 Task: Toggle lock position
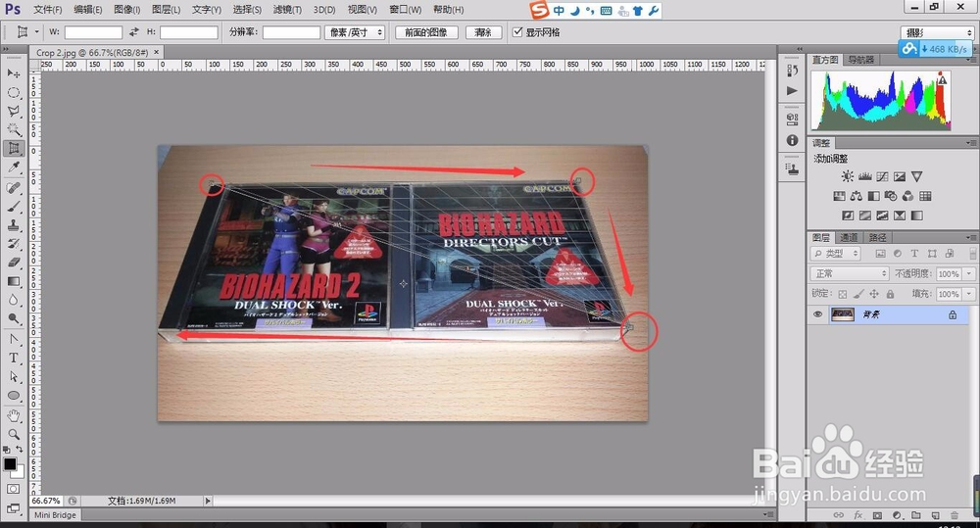(874, 294)
